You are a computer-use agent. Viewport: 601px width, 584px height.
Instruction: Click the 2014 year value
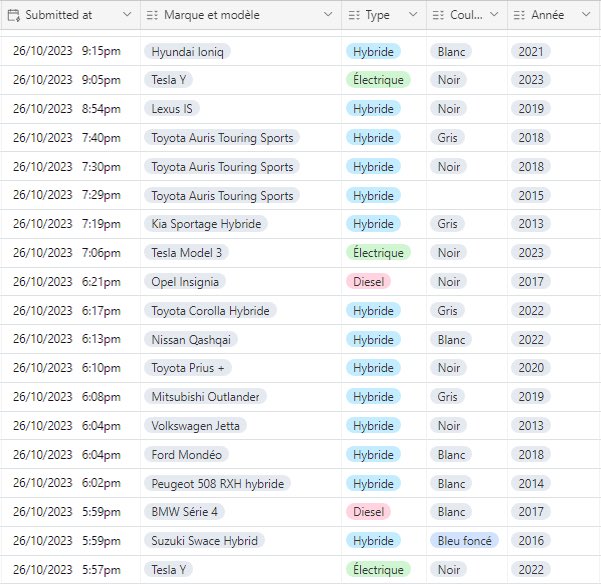(x=531, y=484)
